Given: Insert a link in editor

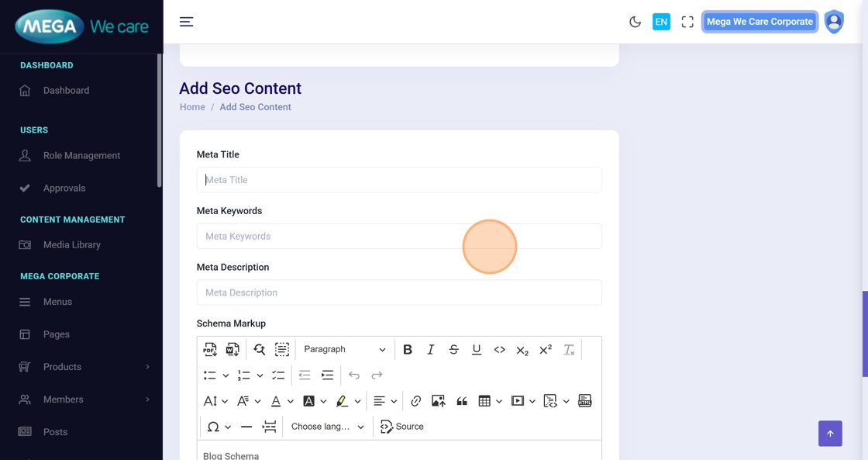Looking at the screenshot, I should click(x=416, y=401).
